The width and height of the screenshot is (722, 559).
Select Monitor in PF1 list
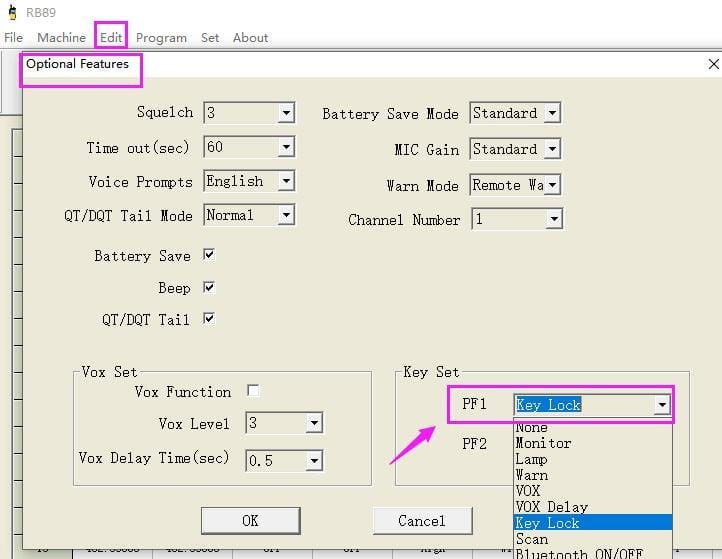click(593, 443)
